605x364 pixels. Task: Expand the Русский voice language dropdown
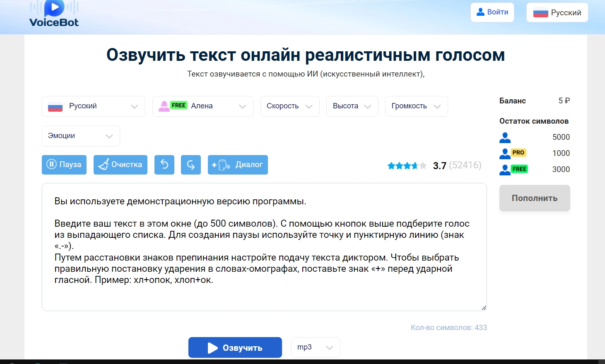pos(94,106)
